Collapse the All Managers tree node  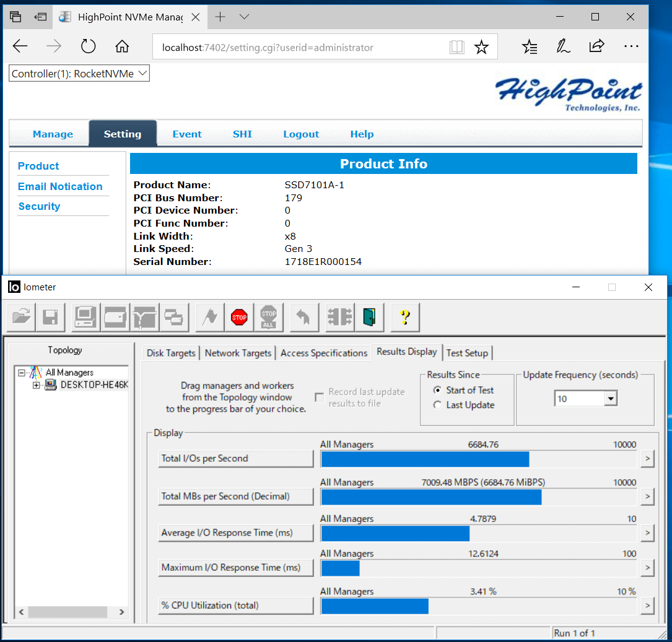click(22, 373)
